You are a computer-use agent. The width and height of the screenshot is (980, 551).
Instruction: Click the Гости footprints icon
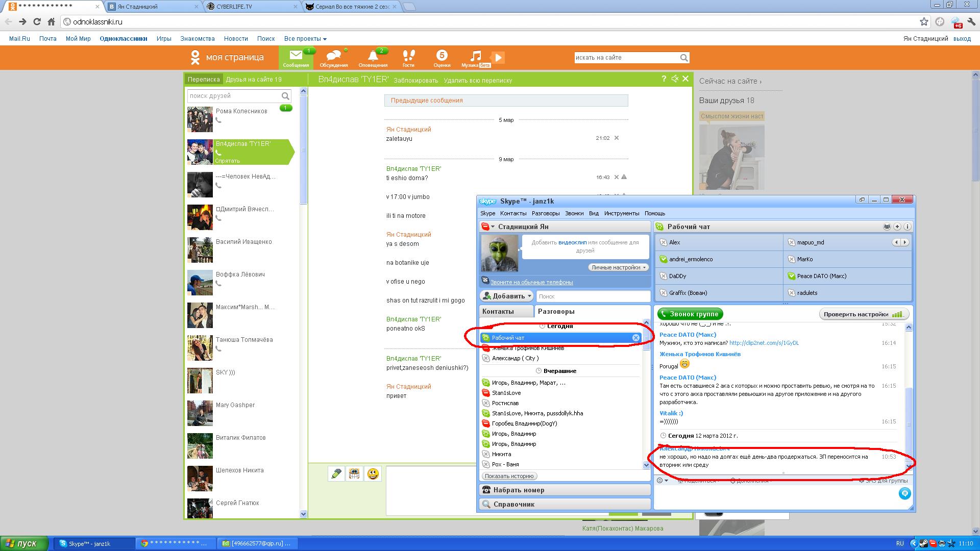click(x=408, y=56)
